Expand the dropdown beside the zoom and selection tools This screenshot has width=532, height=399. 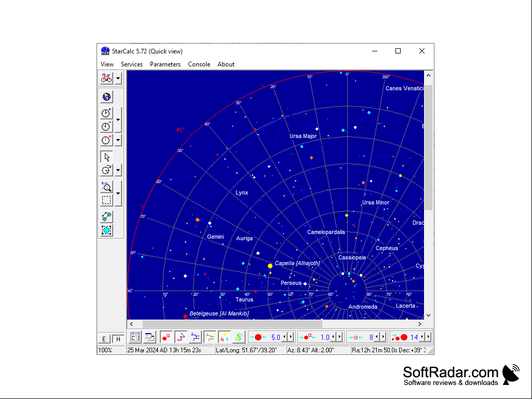(118, 194)
